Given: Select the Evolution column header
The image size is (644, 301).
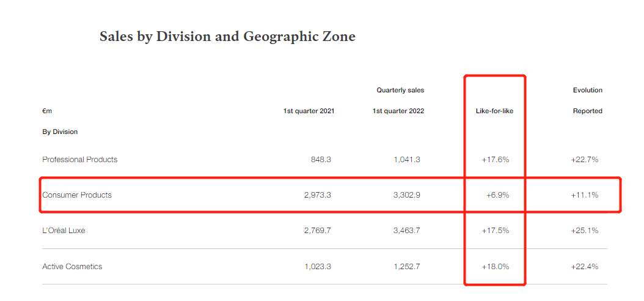Looking at the screenshot, I should click(587, 90).
